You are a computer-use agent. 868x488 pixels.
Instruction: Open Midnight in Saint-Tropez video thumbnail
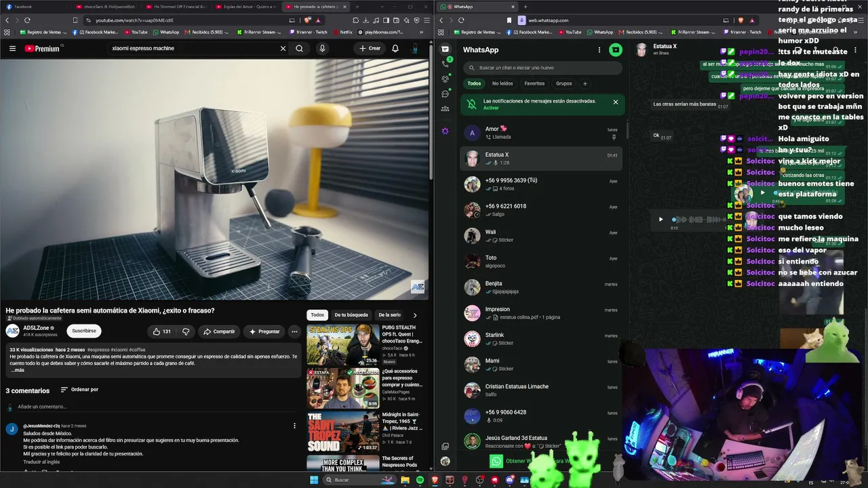pos(343,432)
